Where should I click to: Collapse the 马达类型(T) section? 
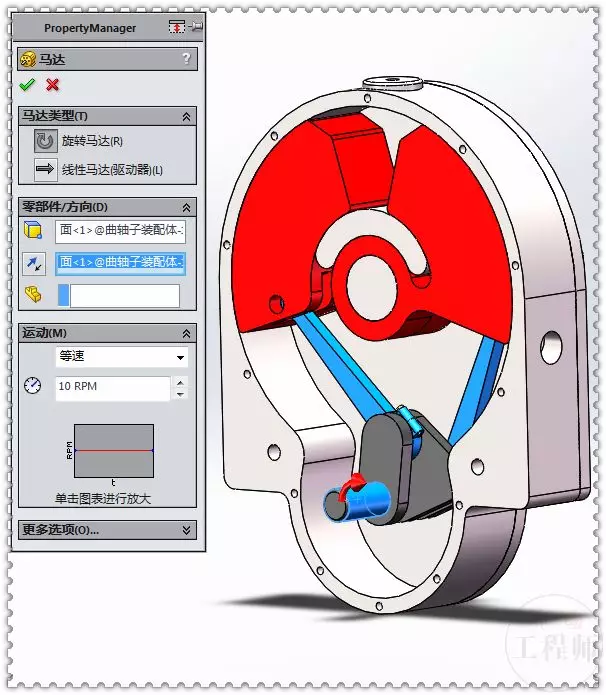tap(186, 117)
